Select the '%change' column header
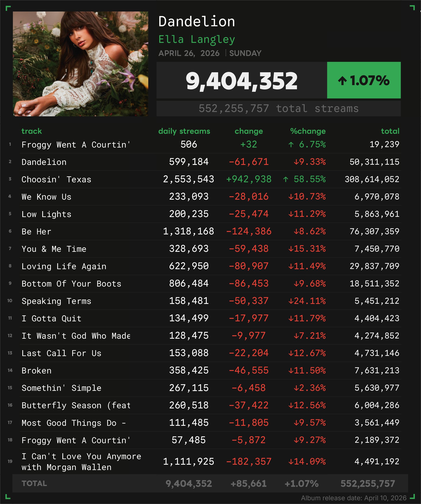421x504 pixels. [308, 131]
